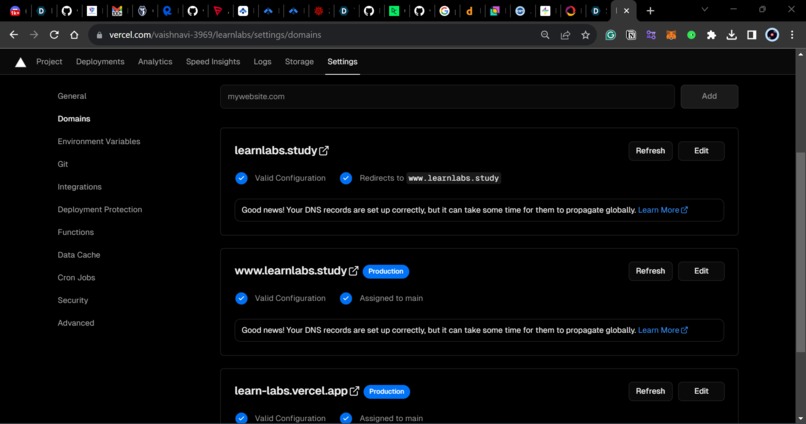Click the browser home icon
Image resolution: width=806 pixels, height=424 pixels.
tap(75, 35)
